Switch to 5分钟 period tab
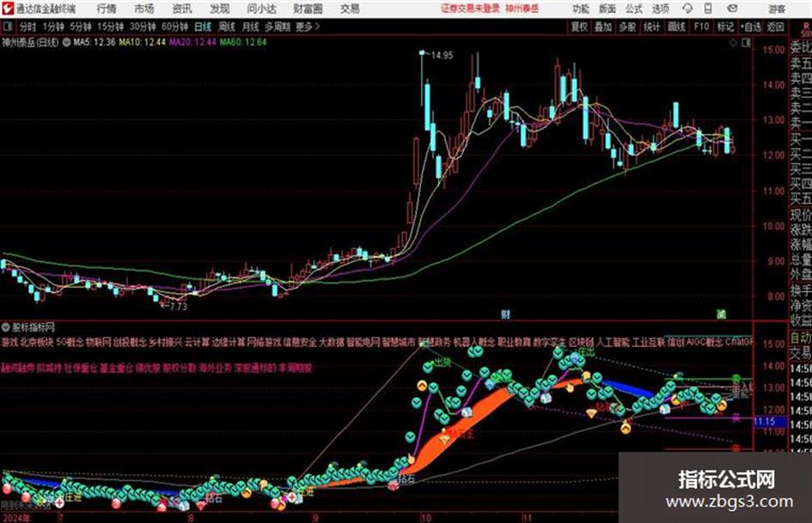The height and width of the screenshot is (523, 812). (x=81, y=27)
